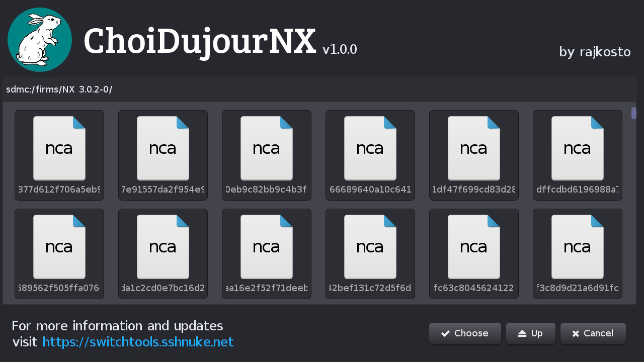Click the sdmc:/firms/NX 3.0.2-0/ path bar

[x=319, y=89]
